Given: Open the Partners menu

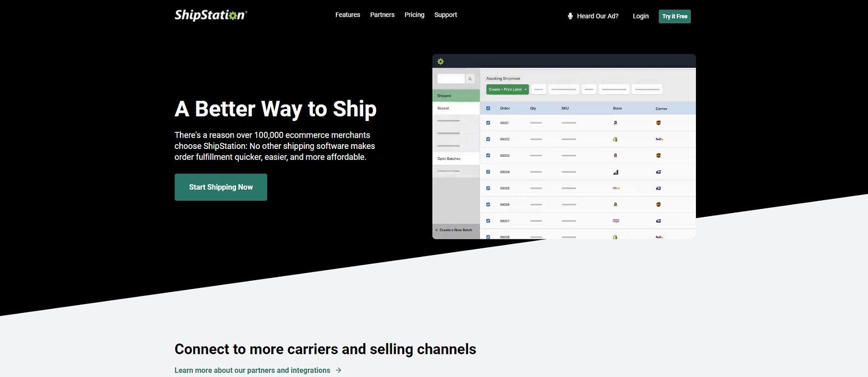Looking at the screenshot, I should tap(382, 15).
